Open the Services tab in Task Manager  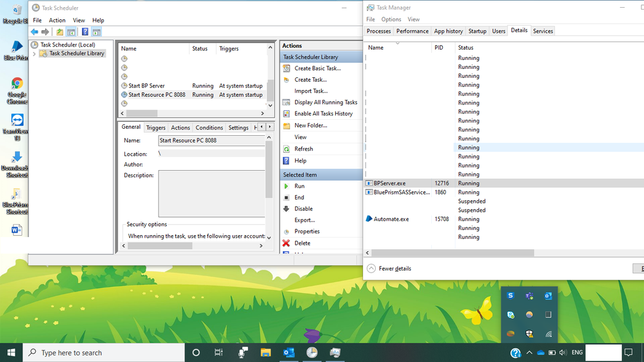click(x=543, y=31)
